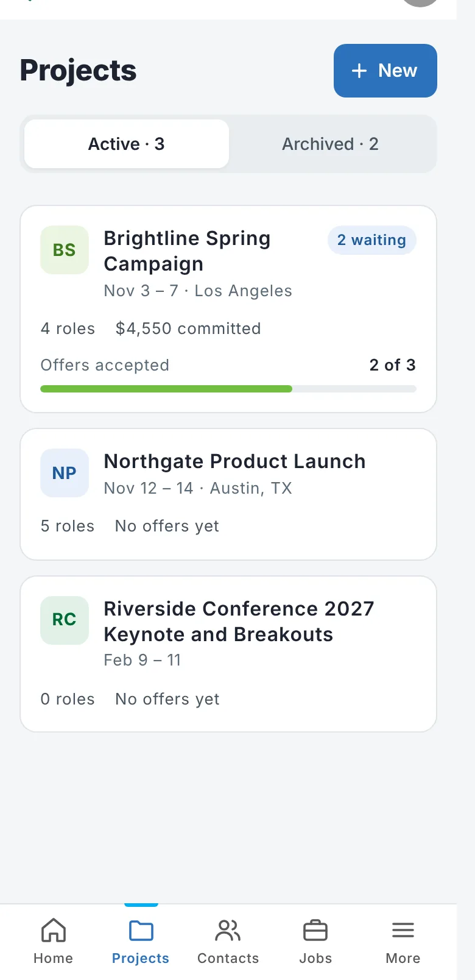
Task: Click "Nov 3 – 7 · Los Angeles" text
Action: click(x=198, y=291)
